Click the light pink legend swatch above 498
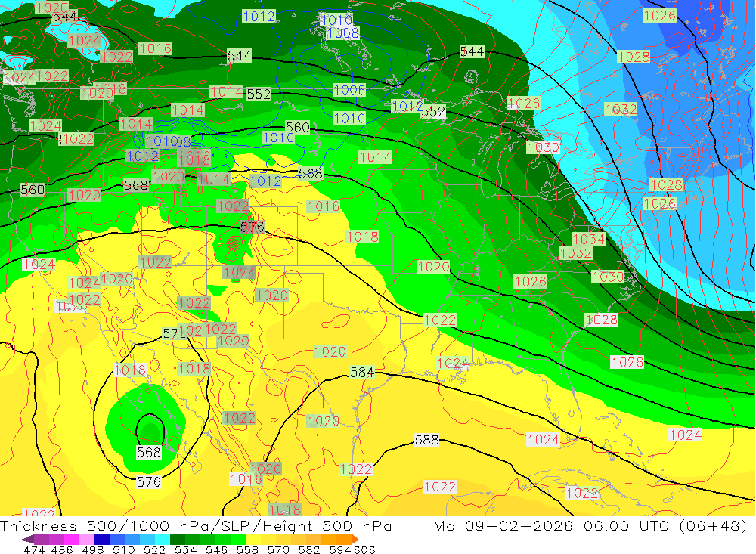This screenshot has width=756, height=554. click(87, 539)
